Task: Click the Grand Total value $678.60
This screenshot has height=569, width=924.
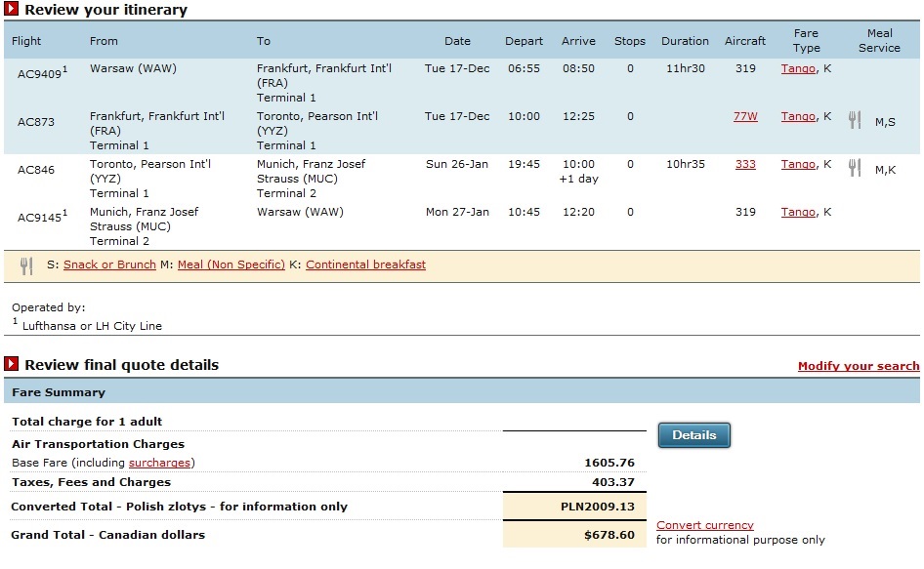Action: 609,535
